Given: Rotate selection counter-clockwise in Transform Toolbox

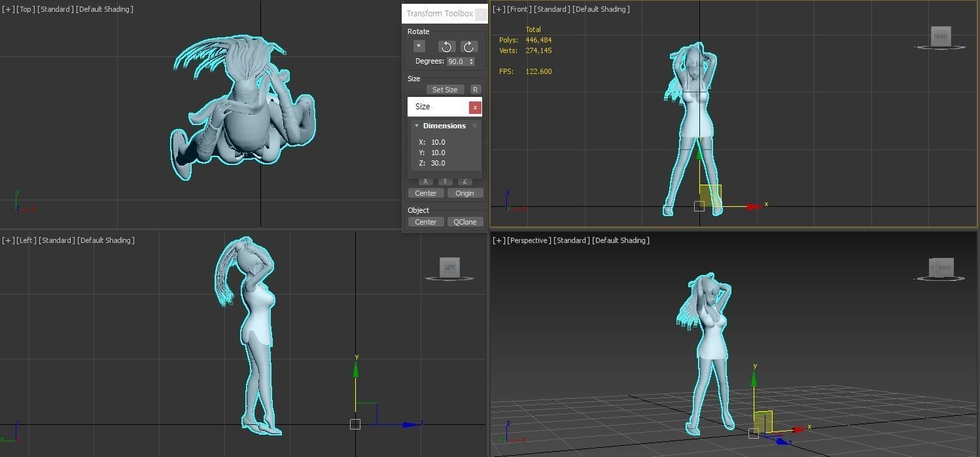Looking at the screenshot, I should click(446, 46).
